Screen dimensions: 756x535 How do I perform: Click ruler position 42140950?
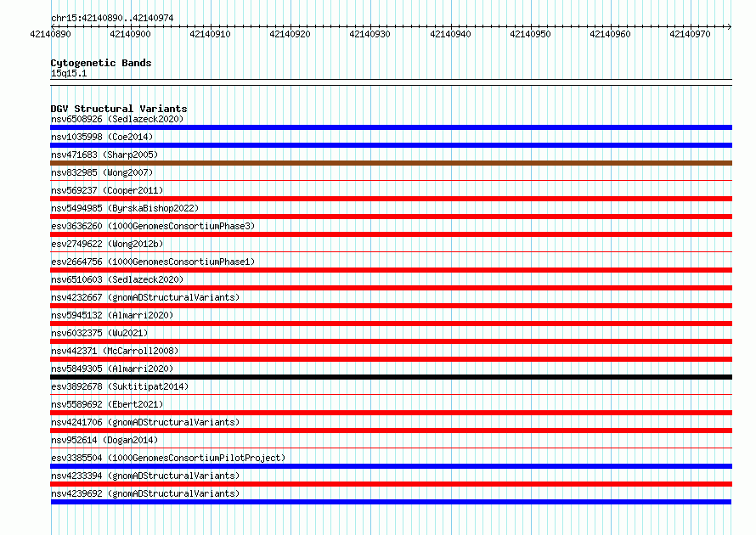click(530, 34)
